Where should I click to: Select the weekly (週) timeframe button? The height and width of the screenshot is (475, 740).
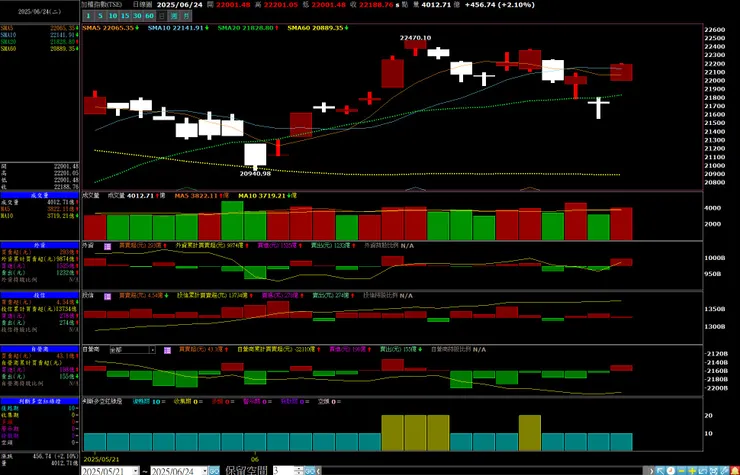[x=174, y=16]
